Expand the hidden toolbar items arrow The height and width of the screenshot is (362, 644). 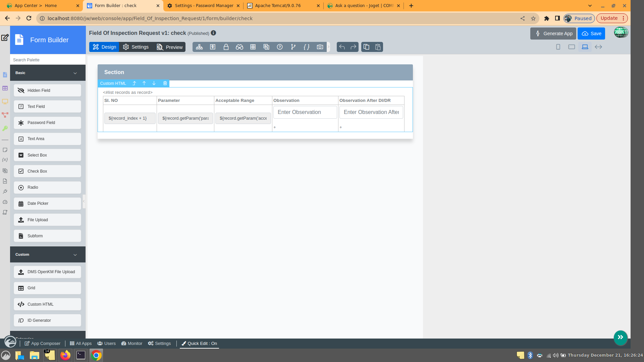click(x=329, y=47)
